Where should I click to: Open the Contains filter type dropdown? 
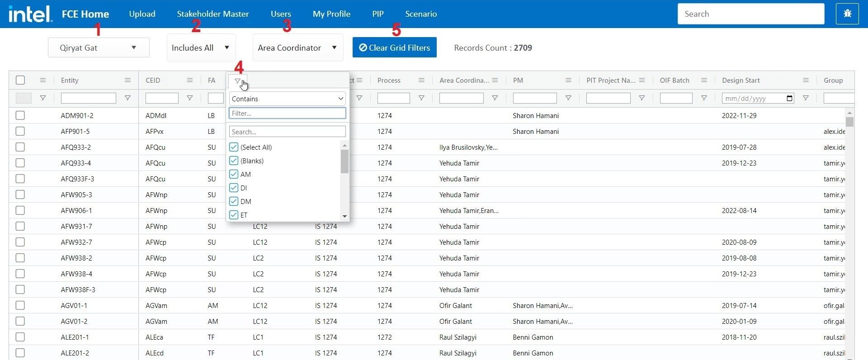click(x=287, y=99)
